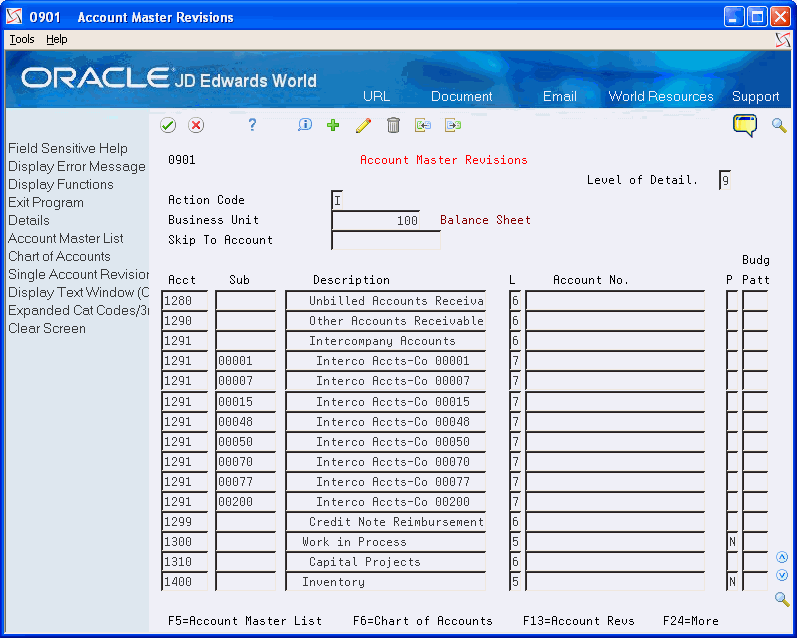This screenshot has width=797, height=638.
Task: Click the page up arrow icon
Action: [x=782, y=557]
